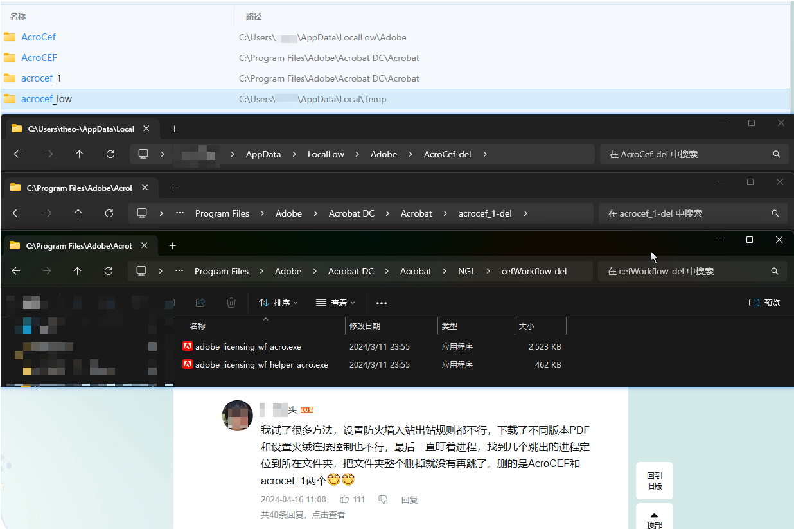
Task: Open the more options ellipsis menu
Action: point(382,303)
